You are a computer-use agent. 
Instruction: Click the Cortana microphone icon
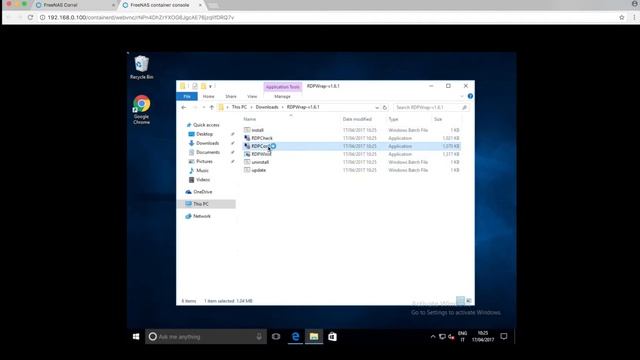click(259, 336)
